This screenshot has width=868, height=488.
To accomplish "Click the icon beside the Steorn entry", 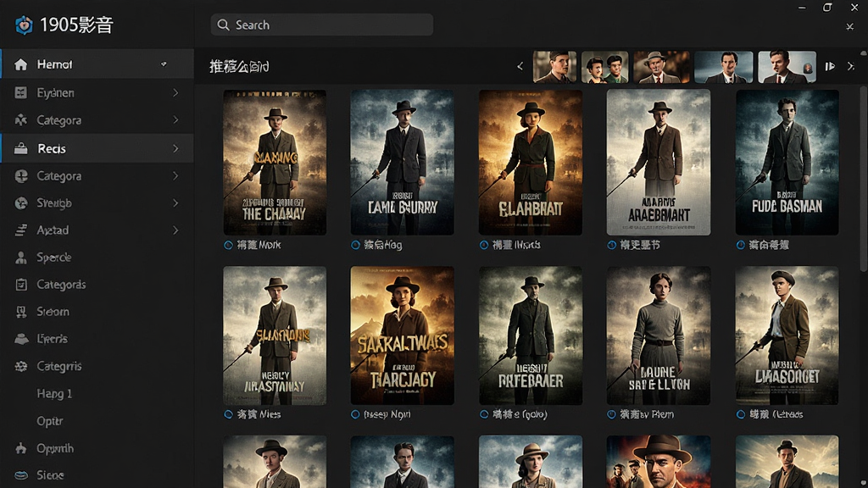I will point(21,312).
